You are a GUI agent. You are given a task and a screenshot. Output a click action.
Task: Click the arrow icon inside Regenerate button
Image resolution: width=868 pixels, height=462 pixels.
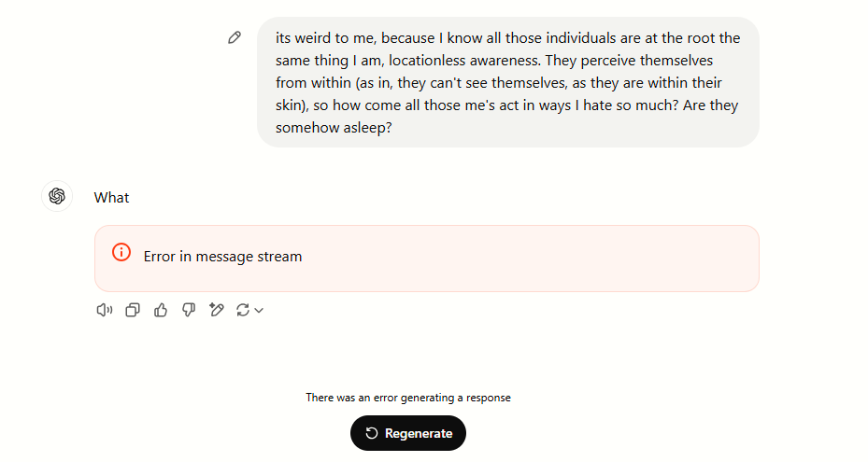pos(372,433)
